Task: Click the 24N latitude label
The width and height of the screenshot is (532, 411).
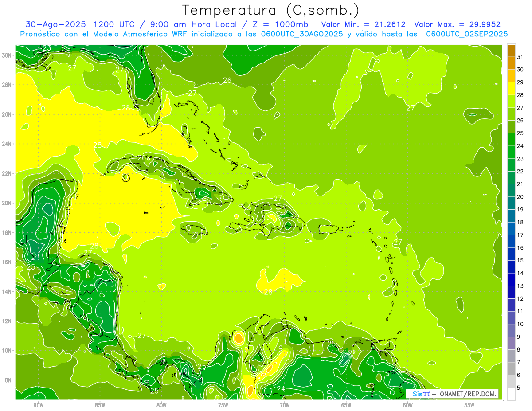Action: (x=8, y=144)
